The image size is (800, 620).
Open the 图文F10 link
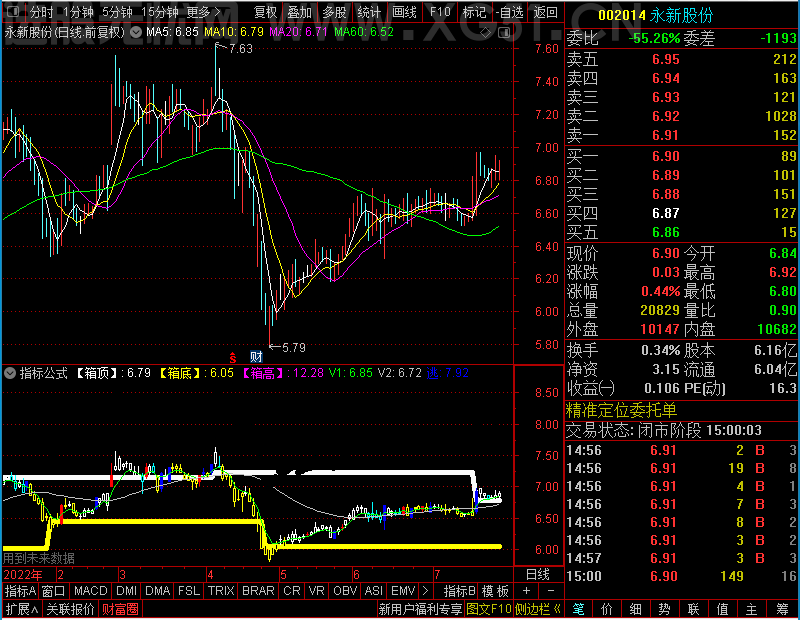[489, 609]
